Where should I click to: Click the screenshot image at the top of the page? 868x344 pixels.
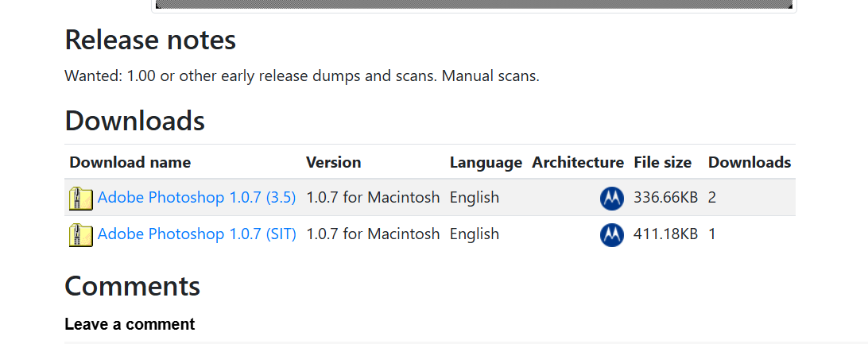tap(474, 5)
